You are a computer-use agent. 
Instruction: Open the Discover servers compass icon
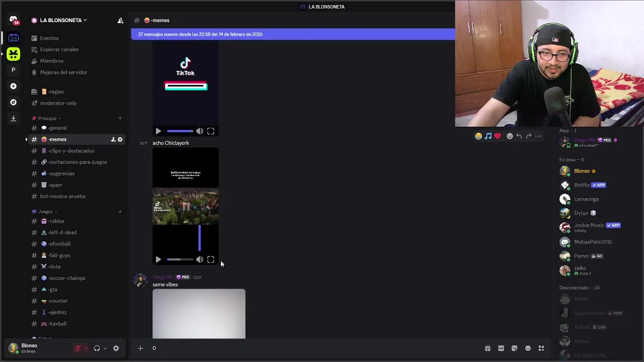14,102
